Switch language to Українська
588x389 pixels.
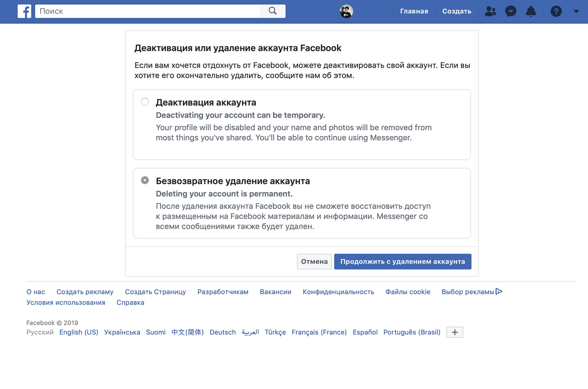pos(122,332)
